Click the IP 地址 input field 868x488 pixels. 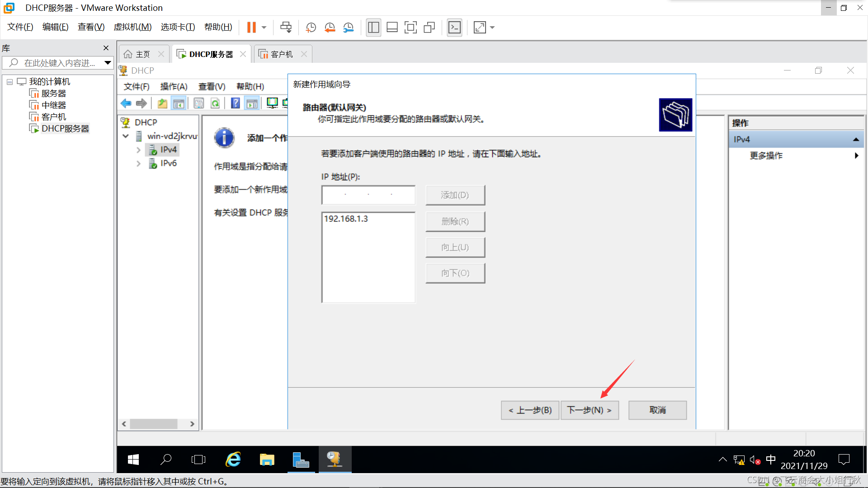pyautogui.click(x=368, y=195)
